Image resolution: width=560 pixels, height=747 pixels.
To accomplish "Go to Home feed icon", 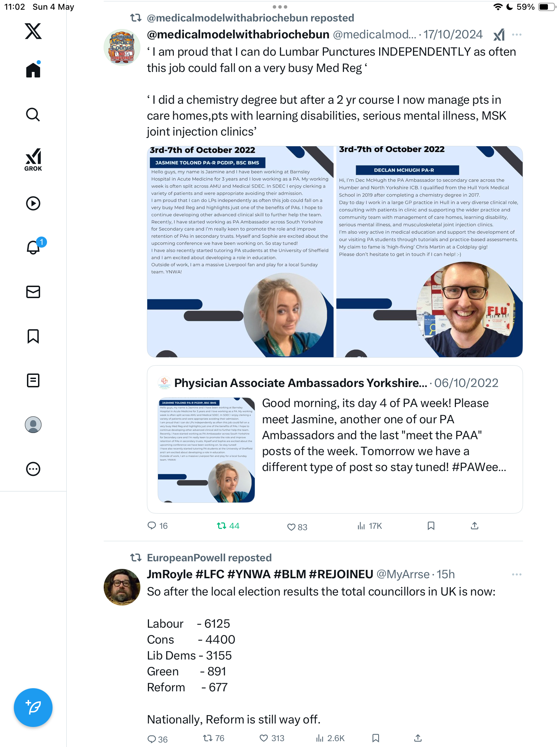I will point(33,69).
